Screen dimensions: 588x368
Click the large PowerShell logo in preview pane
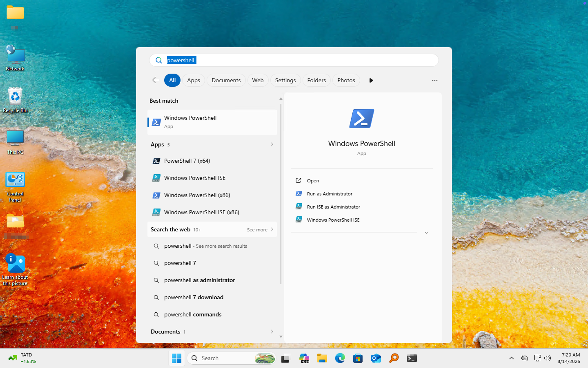(362, 119)
